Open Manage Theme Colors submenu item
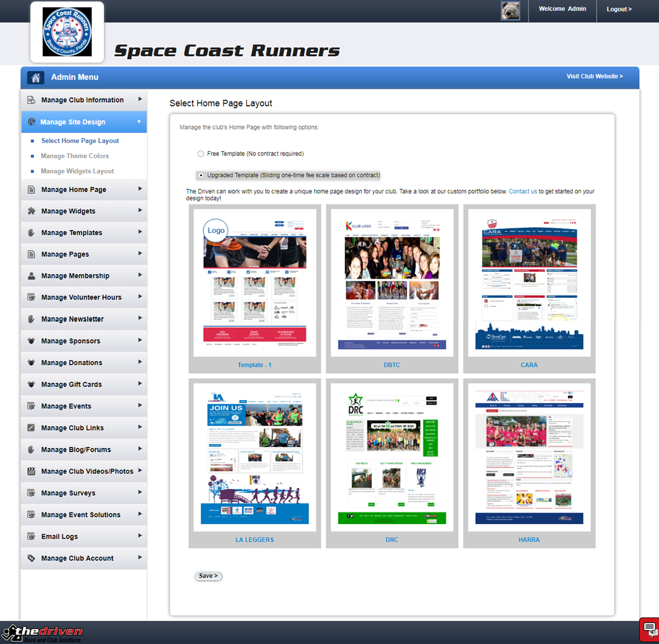Image resolution: width=659 pixels, height=644 pixels. click(75, 156)
